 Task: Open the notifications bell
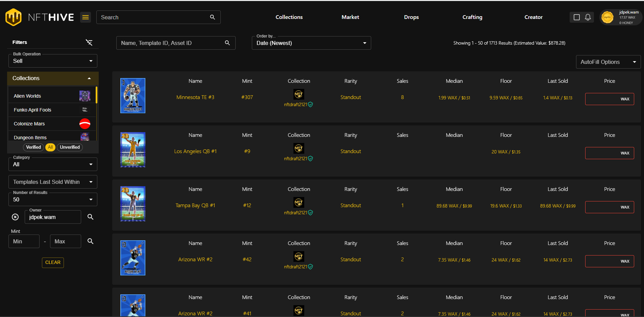(588, 17)
